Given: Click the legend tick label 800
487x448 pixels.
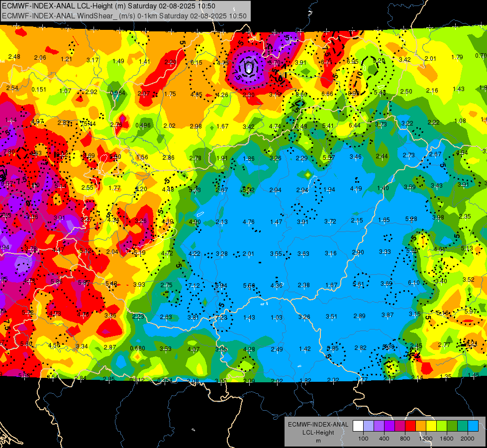Looking at the screenshot, I should [405, 439].
